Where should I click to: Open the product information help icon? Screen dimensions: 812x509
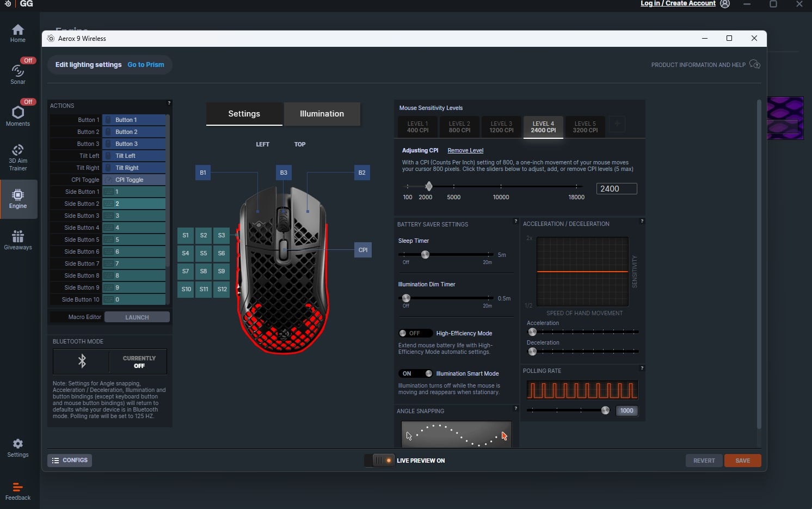[755, 64]
